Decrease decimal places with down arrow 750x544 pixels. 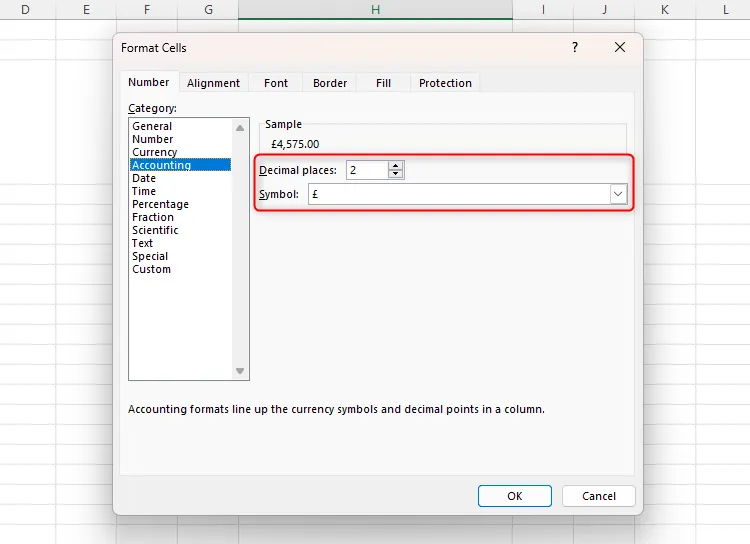point(396,174)
